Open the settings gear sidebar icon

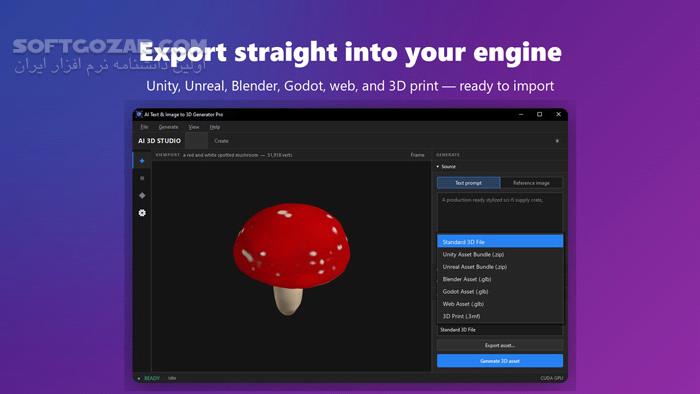142,213
